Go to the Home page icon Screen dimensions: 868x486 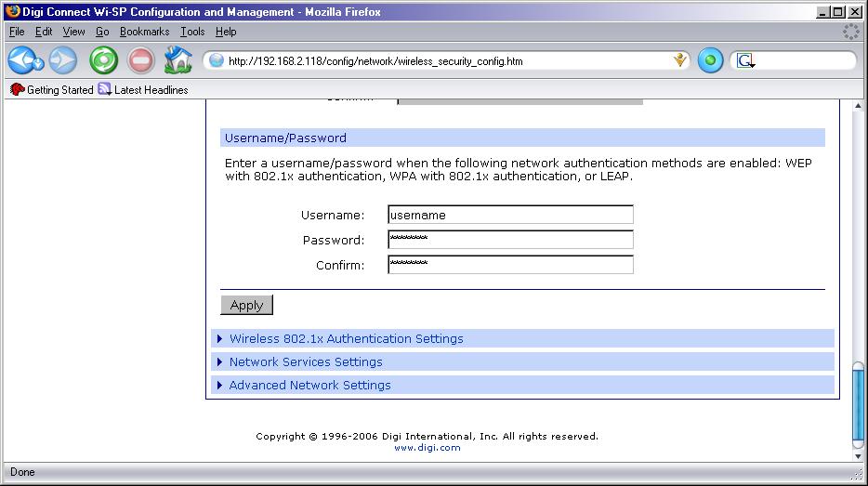[178, 61]
